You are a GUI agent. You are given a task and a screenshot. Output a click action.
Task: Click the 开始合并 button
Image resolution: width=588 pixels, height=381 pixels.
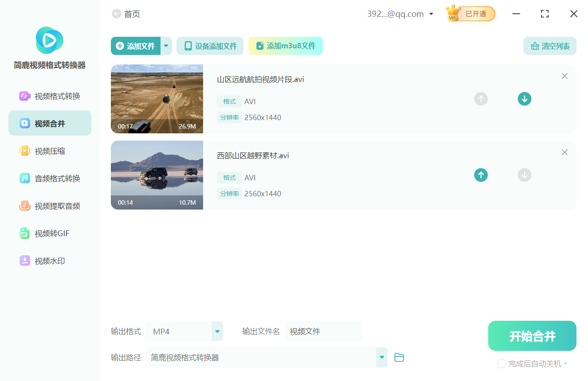point(532,336)
